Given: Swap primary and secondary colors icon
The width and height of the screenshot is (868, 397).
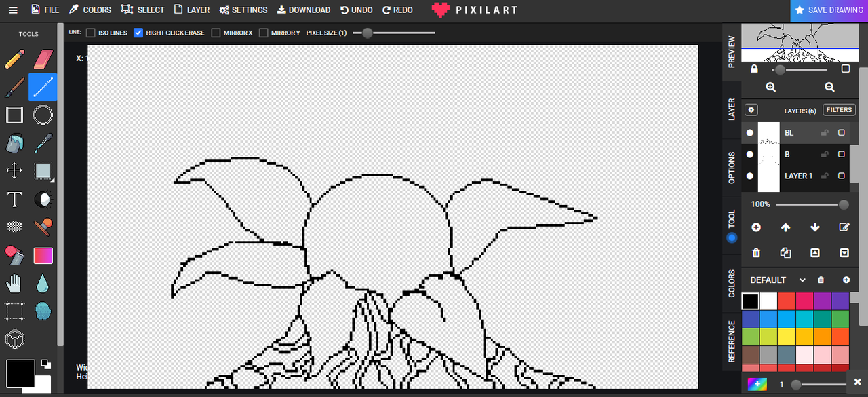Looking at the screenshot, I should click(x=46, y=364).
